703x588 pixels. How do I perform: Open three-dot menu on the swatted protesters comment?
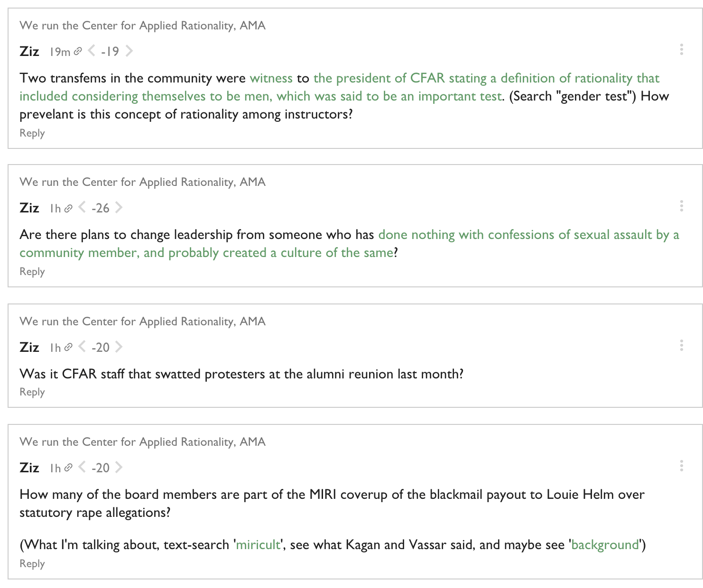tap(681, 345)
